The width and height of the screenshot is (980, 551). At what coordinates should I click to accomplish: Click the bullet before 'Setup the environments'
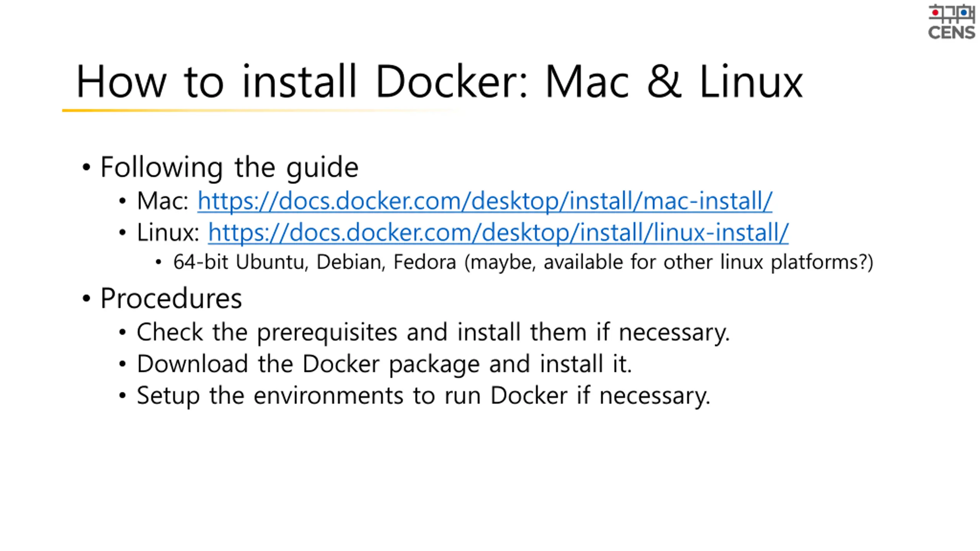coord(122,396)
